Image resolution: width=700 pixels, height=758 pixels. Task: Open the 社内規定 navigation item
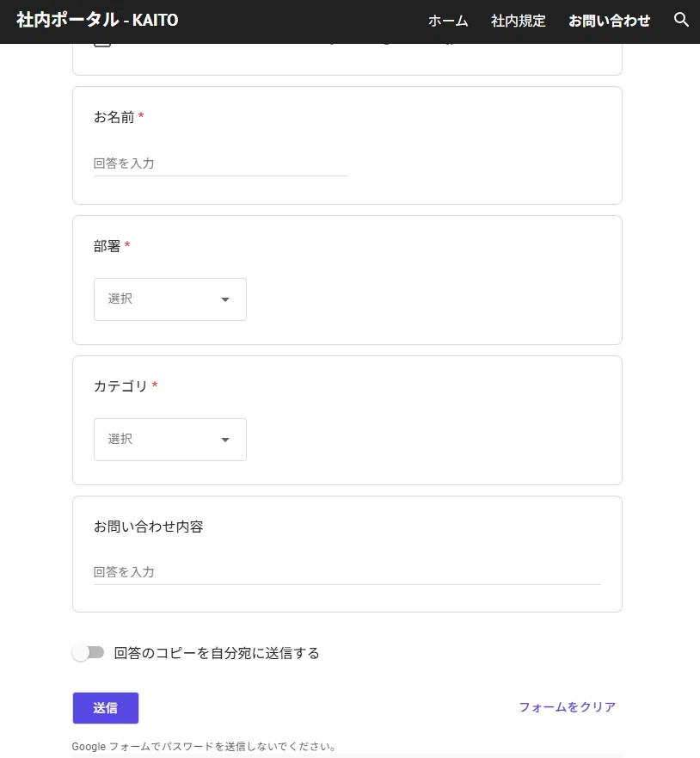pyautogui.click(x=519, y=21)
